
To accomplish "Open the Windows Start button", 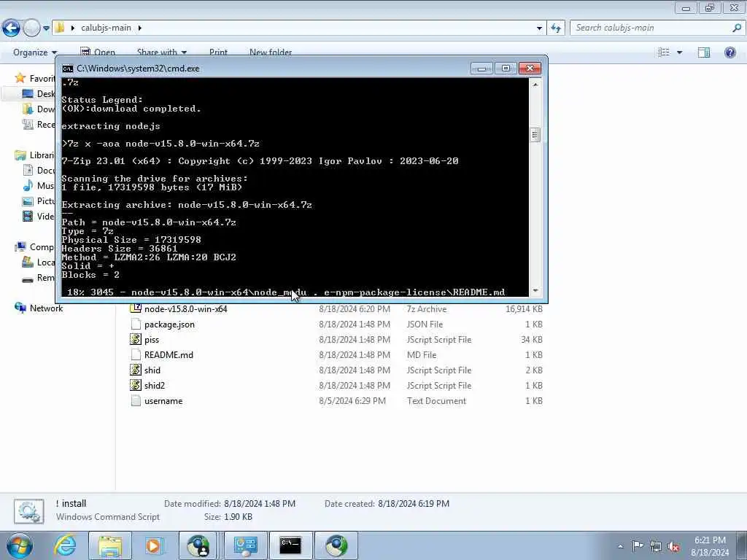I will [20, 545].
